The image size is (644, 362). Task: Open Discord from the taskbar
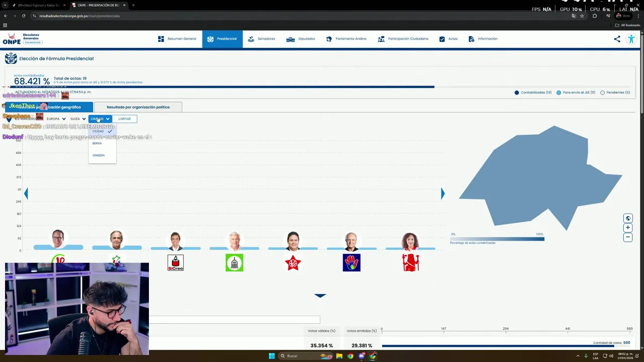361,356
